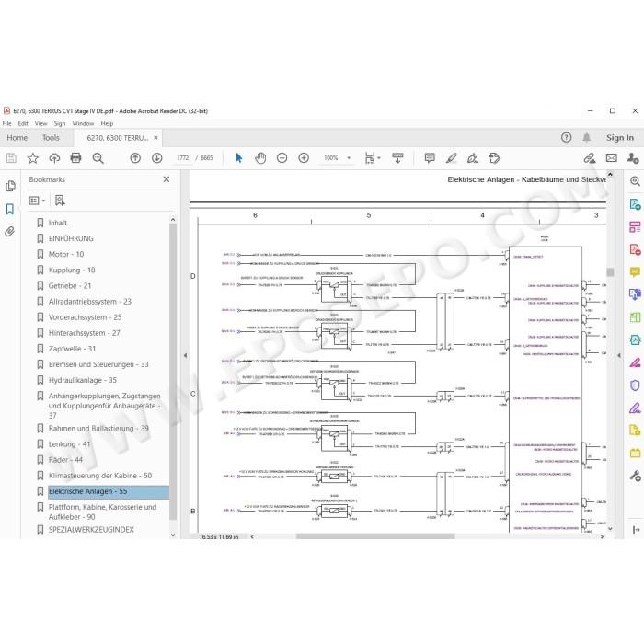This screenshot has height=644, width=644.
Task: Share link using the chain link icon
Action: pyautogui.click(x=590, y=158)
